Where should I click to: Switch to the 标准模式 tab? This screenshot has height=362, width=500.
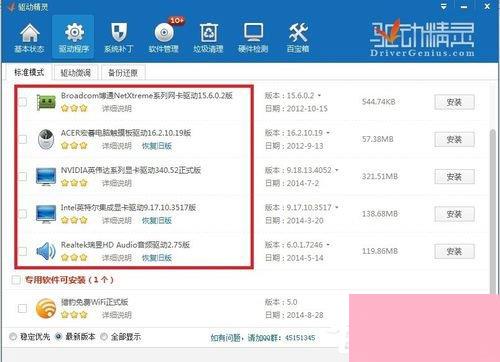pos(29,72)
